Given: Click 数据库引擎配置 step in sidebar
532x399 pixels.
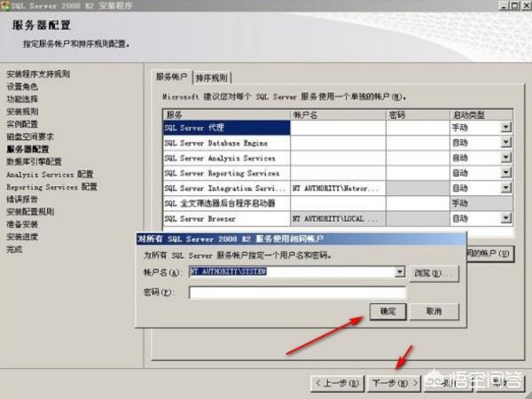Looking at the screenshot, I should point(34,162).
